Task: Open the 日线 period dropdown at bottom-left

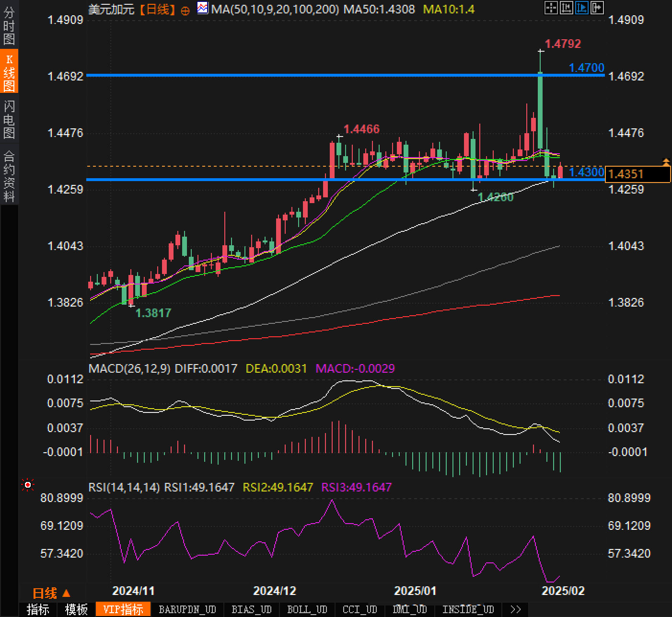Action: 51,593
